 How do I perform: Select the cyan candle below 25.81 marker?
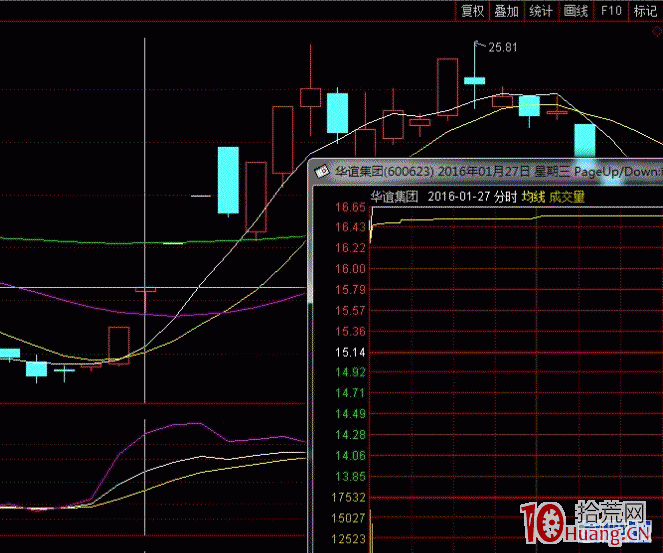474,79
